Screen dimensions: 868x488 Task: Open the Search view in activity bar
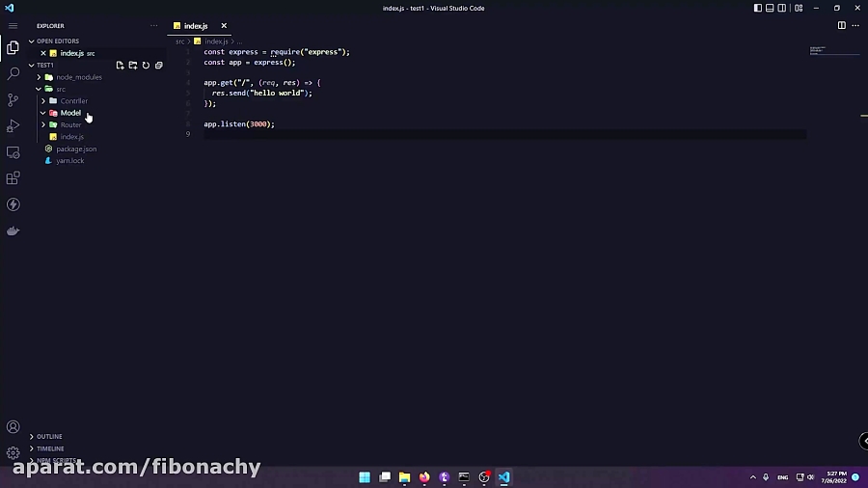pyautogui.click(x=14, y=73)
